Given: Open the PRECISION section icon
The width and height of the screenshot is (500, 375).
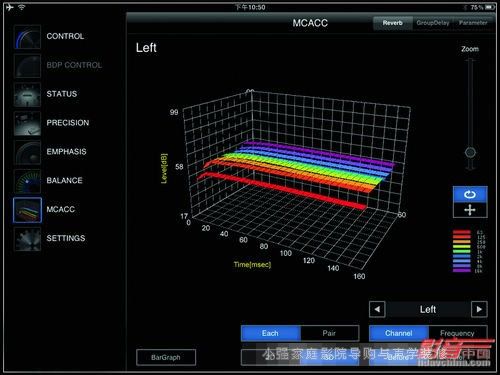Looking at the screenshot, I should [x=27, y=123].
